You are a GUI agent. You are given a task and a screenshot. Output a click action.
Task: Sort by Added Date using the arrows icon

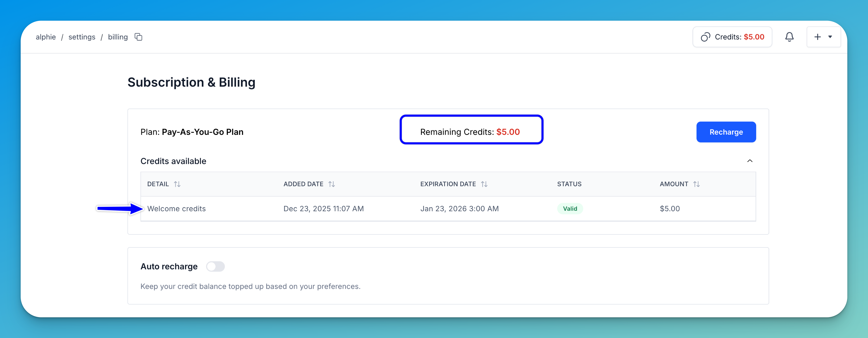pos(331,184)
